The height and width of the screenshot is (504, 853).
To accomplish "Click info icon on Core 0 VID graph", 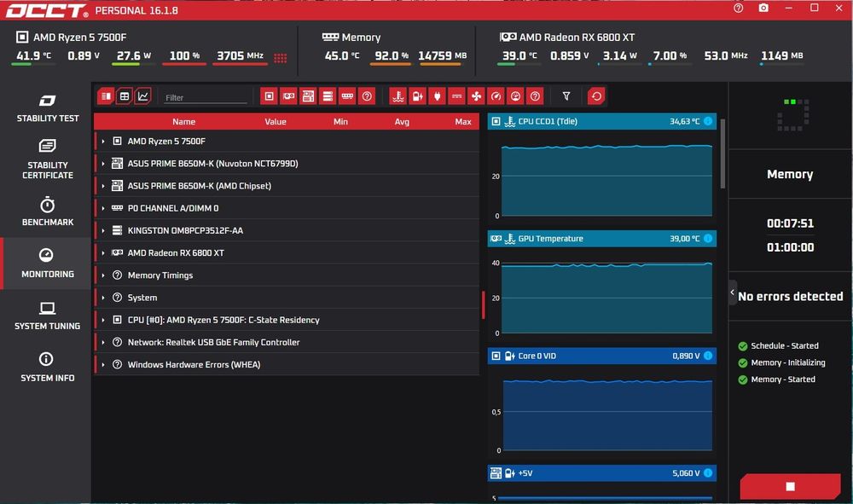I will click(708, 356).
